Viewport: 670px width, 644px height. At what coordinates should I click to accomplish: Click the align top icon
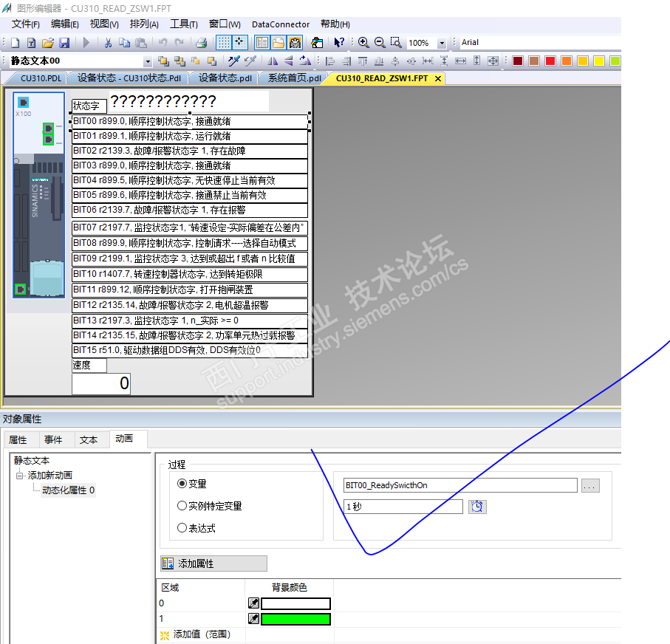point(363,61)
